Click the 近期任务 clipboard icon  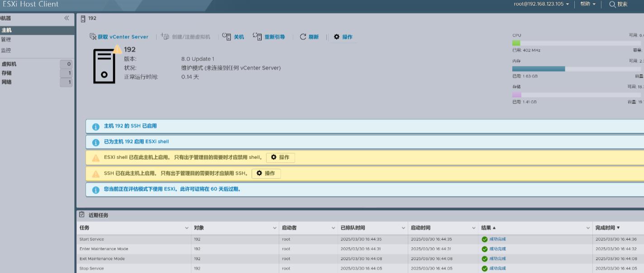pyautogui.click(x=81, y=215)
